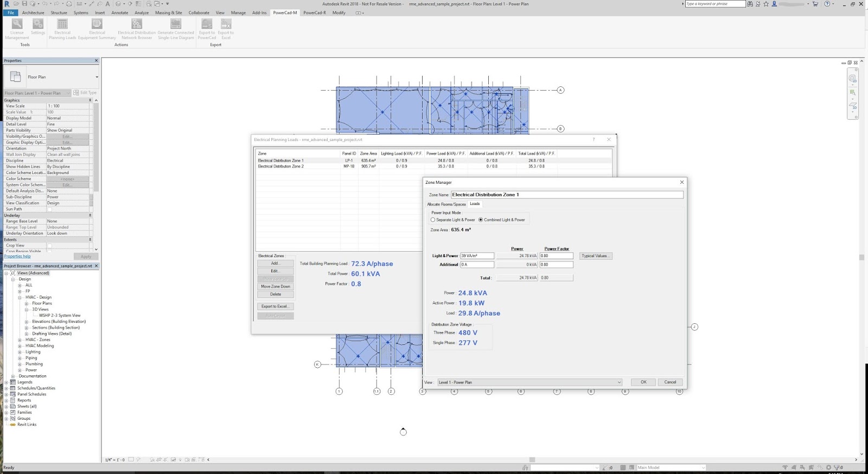This screenshot has height=474, width=868.
Task: Click Typical Values... button
Action: [x=596, y=256]
